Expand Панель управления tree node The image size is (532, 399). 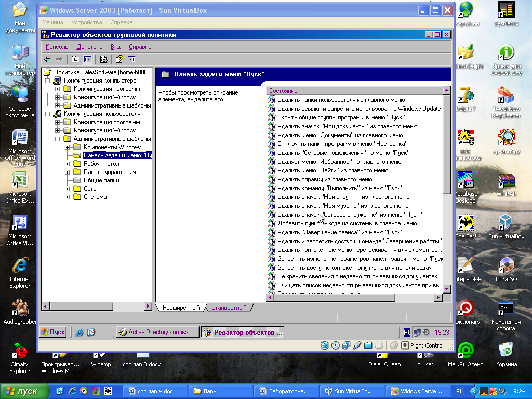68,172
